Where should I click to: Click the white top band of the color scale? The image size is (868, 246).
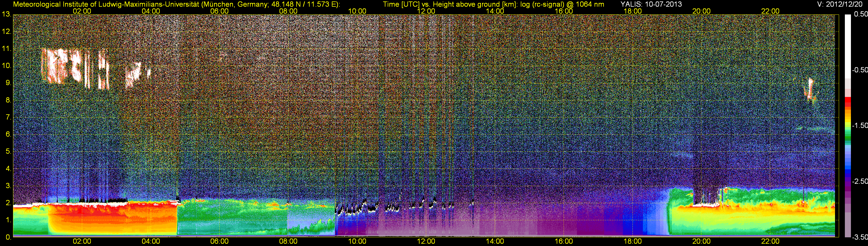click(847, 46)
